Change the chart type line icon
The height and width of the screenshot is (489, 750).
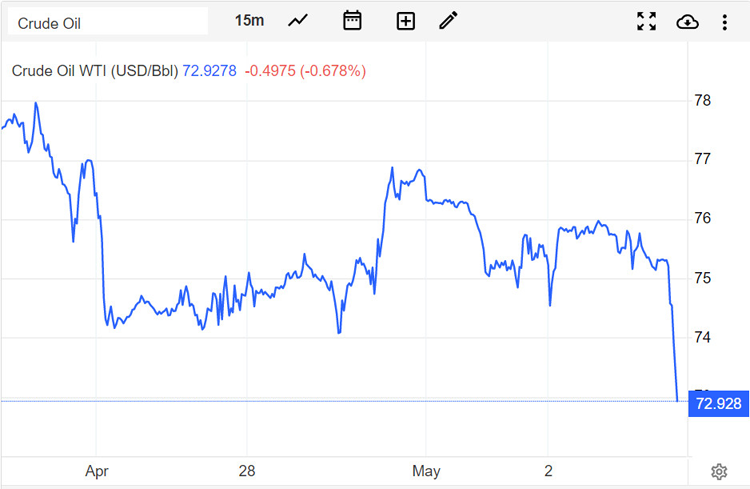pos(298,21)
